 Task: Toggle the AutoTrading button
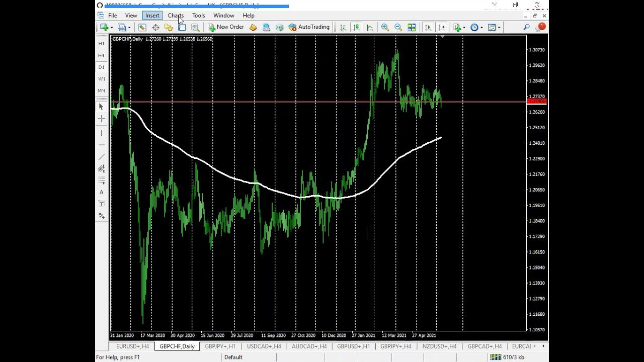click(x=309, y=27)
